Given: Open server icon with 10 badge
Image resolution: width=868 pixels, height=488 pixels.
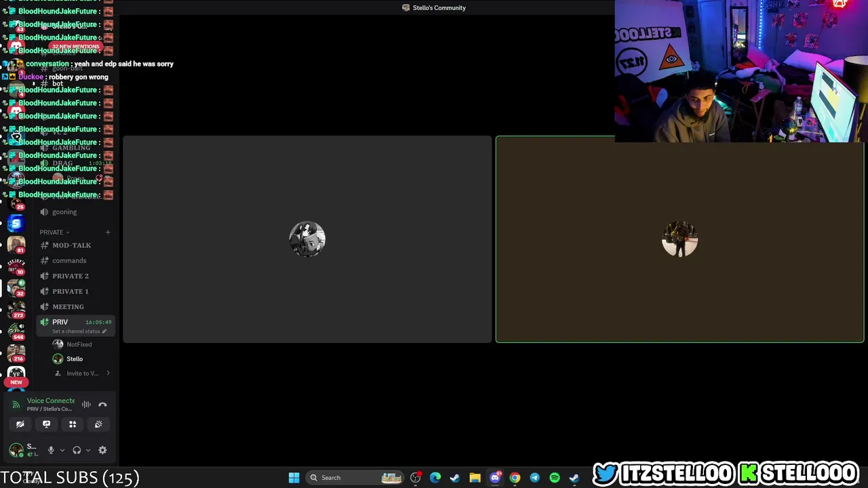Looking at the screenshot, I should pos(16,266).
